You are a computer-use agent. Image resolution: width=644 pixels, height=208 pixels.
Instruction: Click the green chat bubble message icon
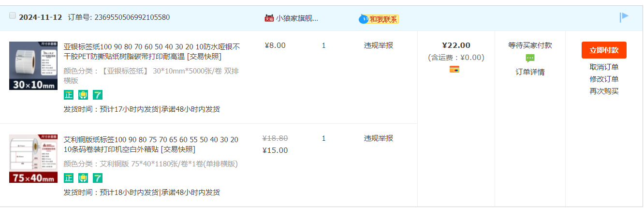(x=530, y=59)
